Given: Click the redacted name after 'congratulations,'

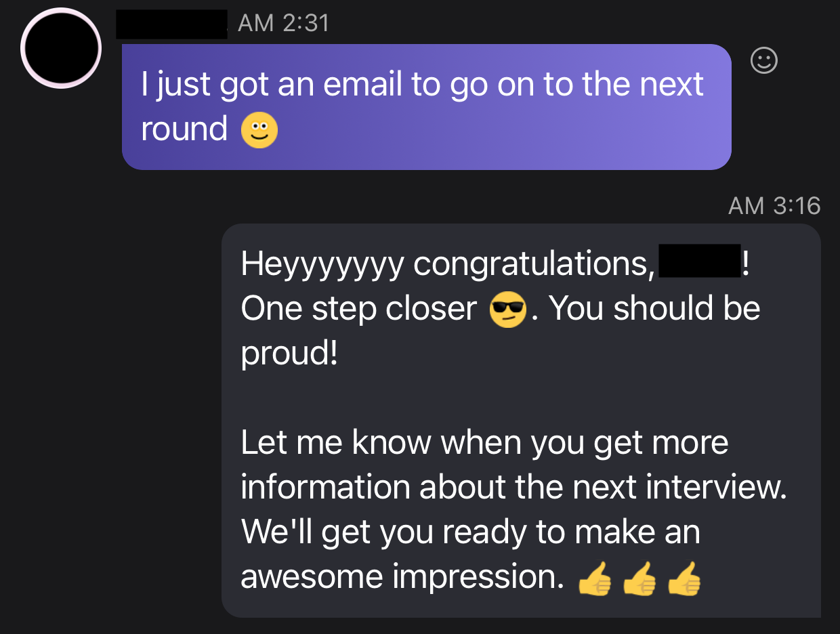Looking at the screenshot, I should [699, 263].
